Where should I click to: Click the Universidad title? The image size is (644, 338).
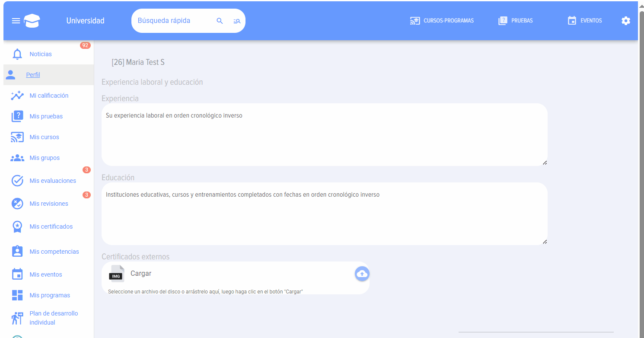85,21
